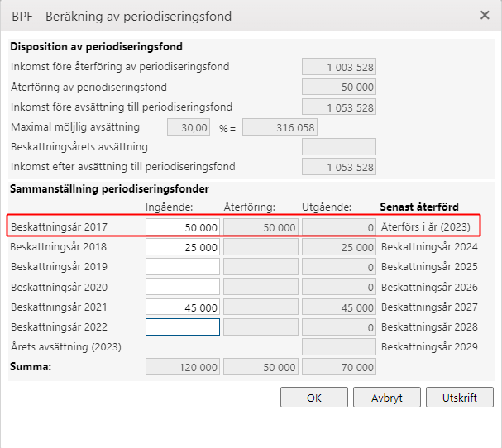This screenshot has height=448, width=502.
Task: Click 'Beskattningsår 2029' text
Action: [429, 346]
